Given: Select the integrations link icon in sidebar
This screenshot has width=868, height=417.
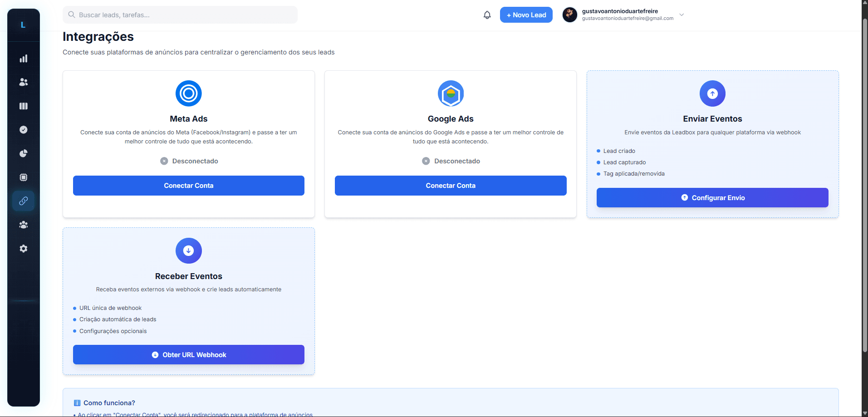Looking at the screenshot, I should [x=24, y=201].
